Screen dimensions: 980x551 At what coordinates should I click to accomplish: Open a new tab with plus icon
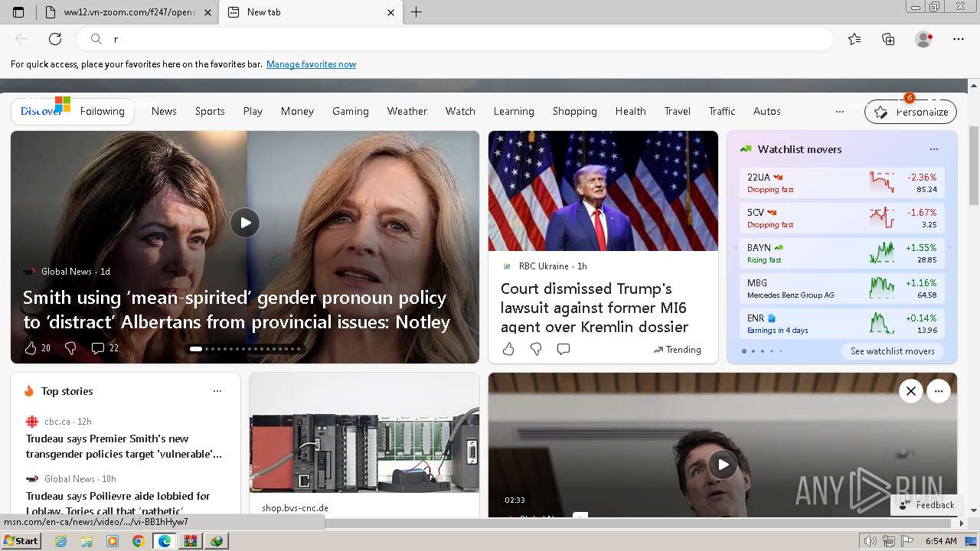(x=416, y=12)
